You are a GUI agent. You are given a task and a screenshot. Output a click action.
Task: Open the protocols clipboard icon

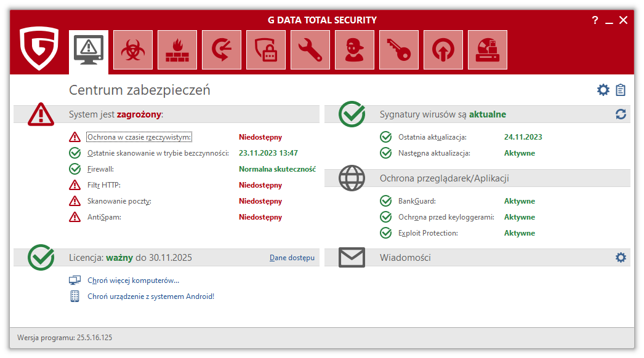pos(621,90)
